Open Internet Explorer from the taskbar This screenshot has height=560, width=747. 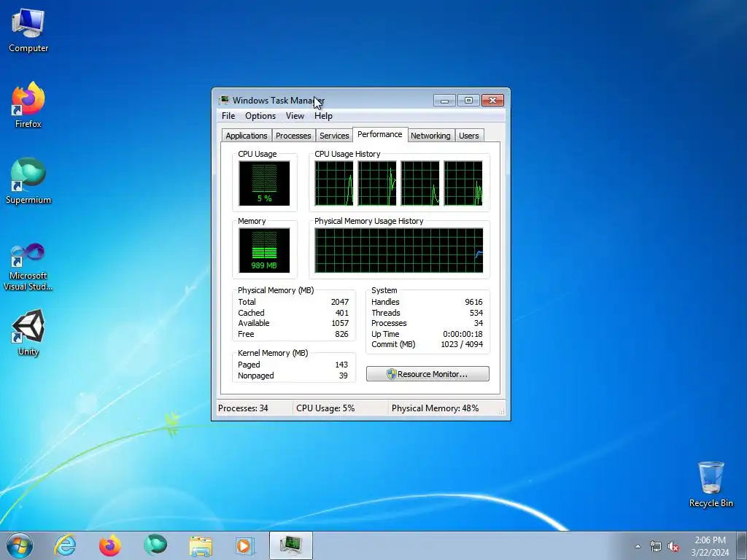click(65, 545)
